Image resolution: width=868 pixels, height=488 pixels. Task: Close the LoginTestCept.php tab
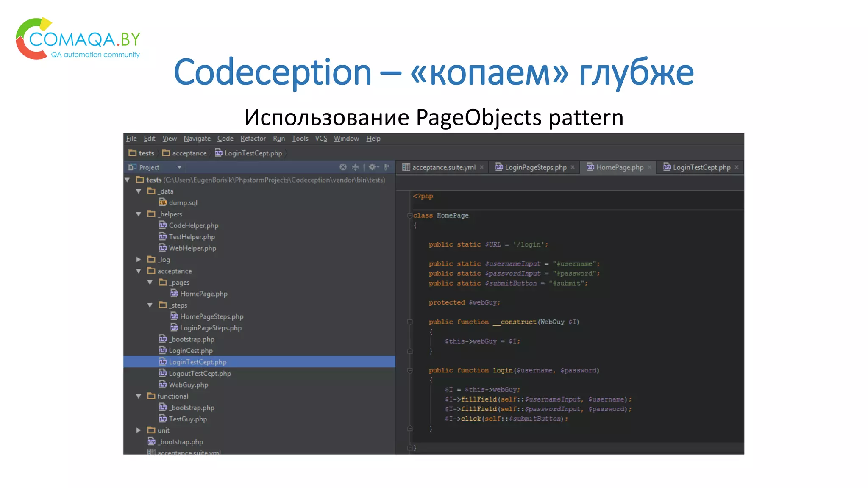[737, 167]
